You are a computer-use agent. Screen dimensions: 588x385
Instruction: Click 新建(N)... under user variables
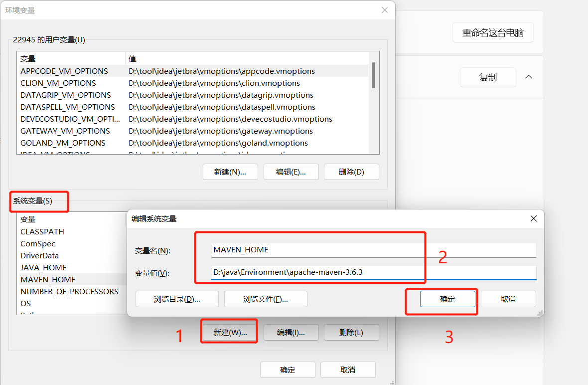pyautogui.click(x=230, y=172)
